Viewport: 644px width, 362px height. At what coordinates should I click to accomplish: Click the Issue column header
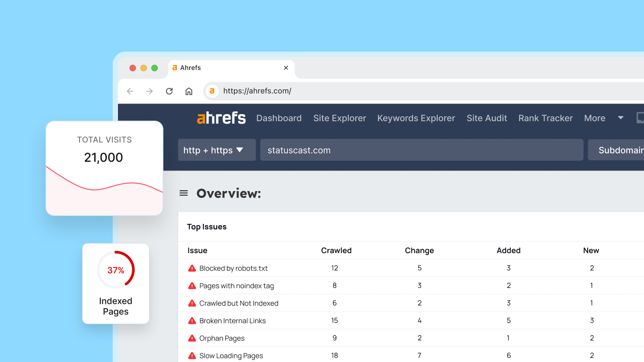pyautogui.click(x=197, y=251)
